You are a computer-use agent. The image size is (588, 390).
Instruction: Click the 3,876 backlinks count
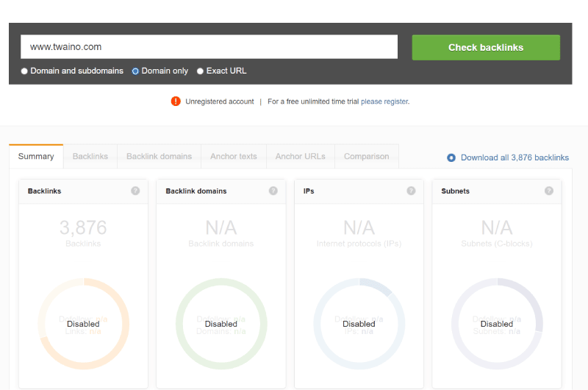[x=83, y=227]
